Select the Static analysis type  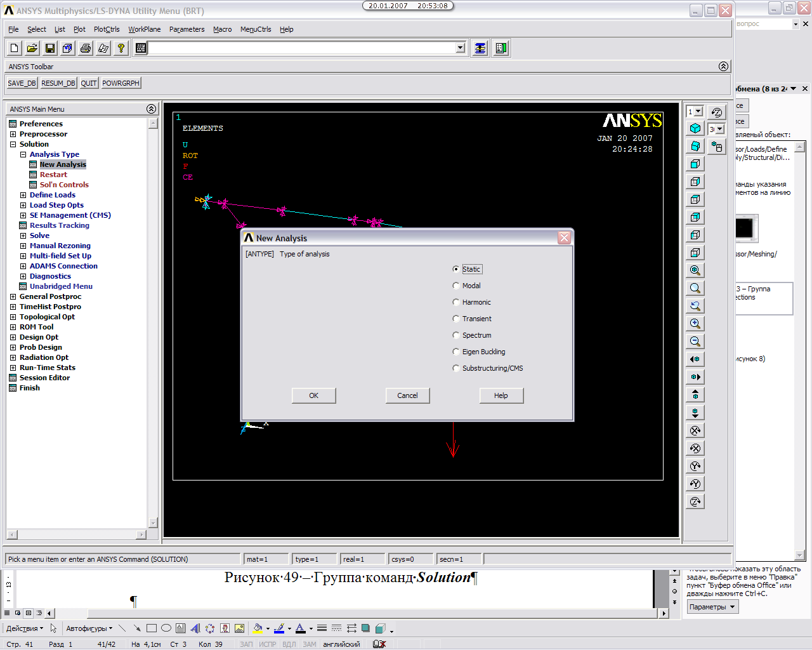[x=455, y=269]
